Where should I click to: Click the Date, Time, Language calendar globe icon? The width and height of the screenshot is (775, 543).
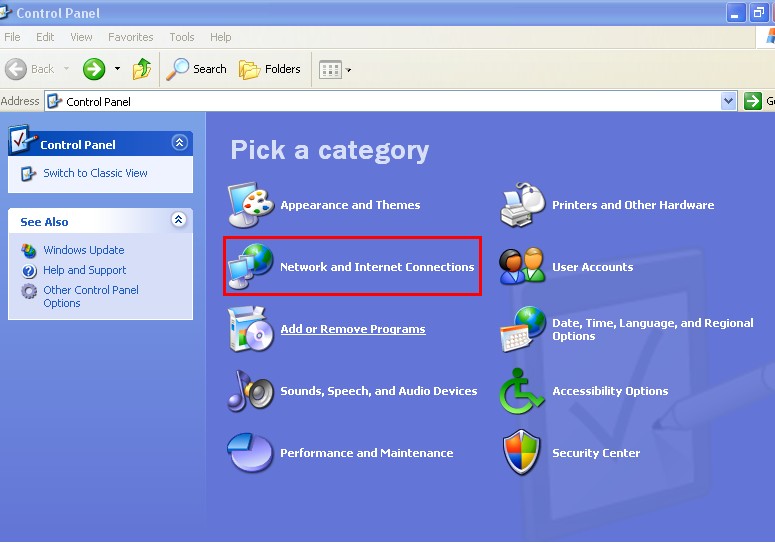coord(522,329)
